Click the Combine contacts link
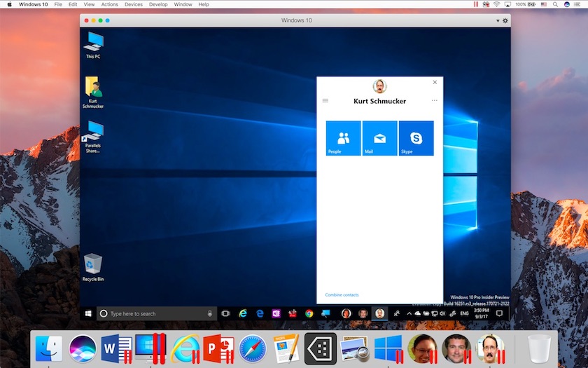This screenshot has width=588, height=368. click(x=342, y=295)
